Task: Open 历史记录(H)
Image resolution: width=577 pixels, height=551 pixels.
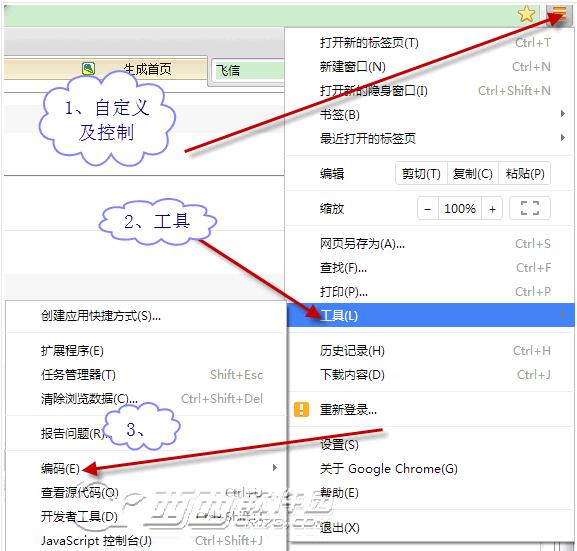Action: [x=430, y=351]
